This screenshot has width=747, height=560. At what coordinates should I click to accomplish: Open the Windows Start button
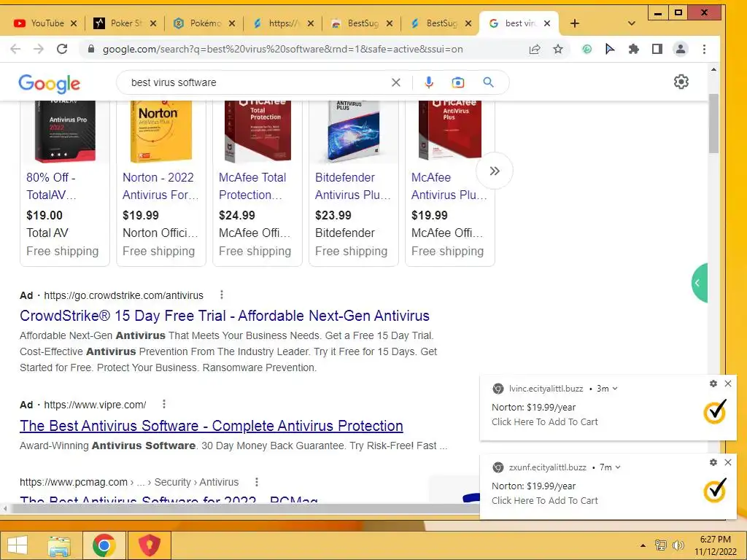18,545
